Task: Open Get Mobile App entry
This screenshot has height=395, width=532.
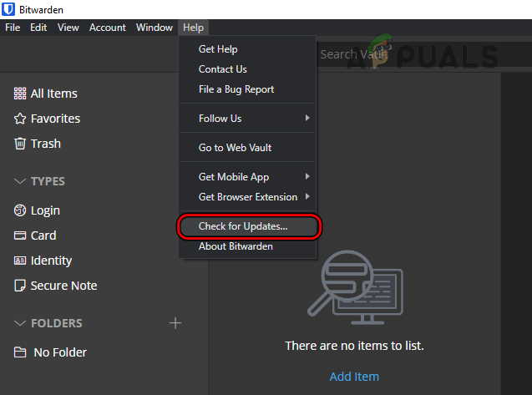Action: [247, 176]
